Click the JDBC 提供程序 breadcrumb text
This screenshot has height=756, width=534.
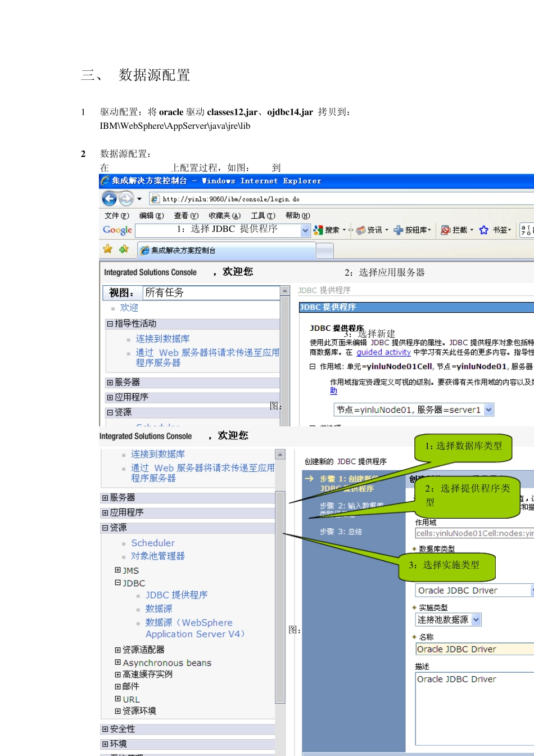[x=324, y=290]
